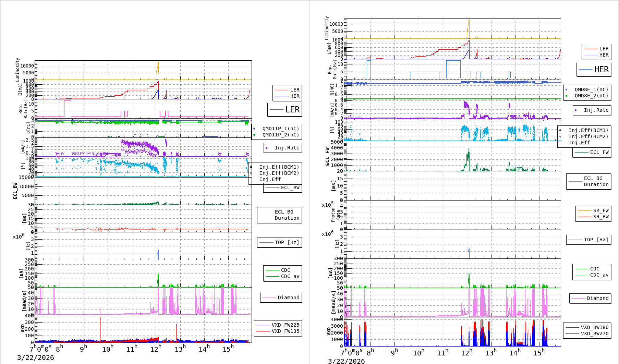The image size is (619, 364).
Task: Click the QMD8E_1(nC) legend entry
Action: click(x=591, y=89)
